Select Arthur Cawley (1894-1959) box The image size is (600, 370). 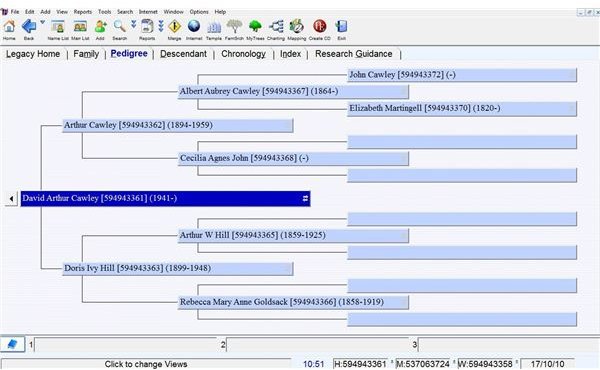(178, 126)
